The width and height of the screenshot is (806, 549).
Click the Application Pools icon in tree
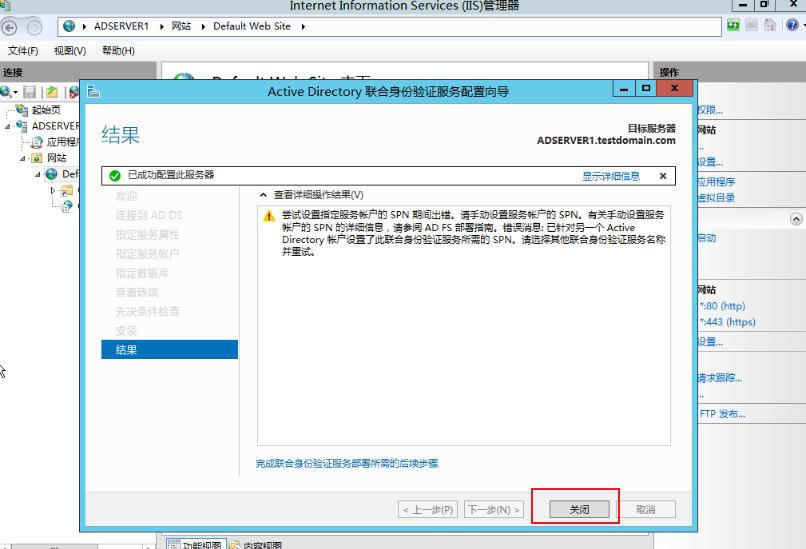[x=36, y=142]
